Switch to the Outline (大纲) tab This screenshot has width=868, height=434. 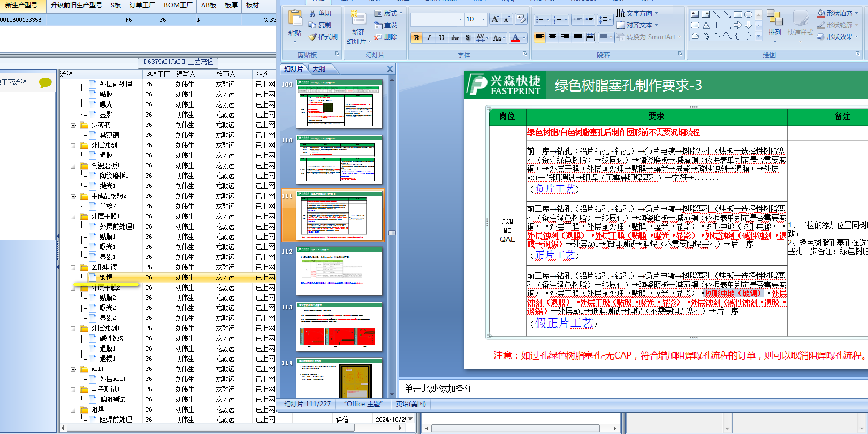pyautogui.click(x=319, y=69)
